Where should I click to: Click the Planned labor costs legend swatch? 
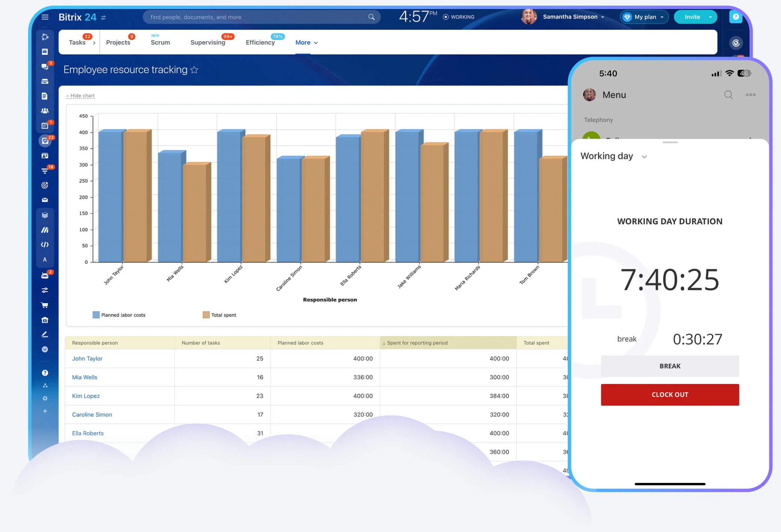(96, 315)
